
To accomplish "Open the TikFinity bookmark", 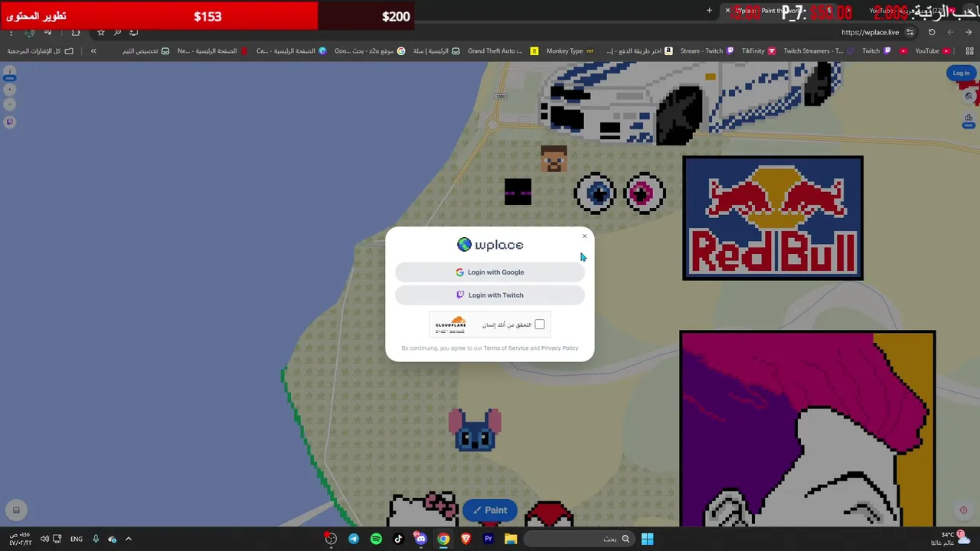I will click(759, 51).
